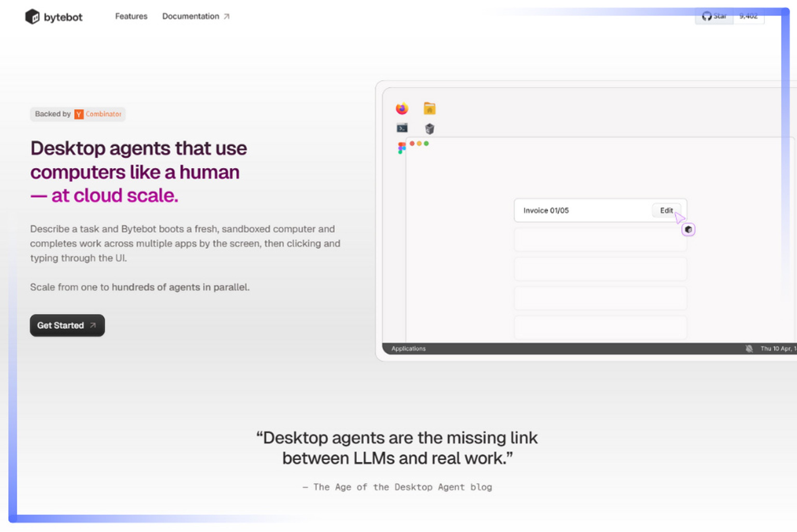The width and height of the screenshot is (797, 532).
Task: Click the Edit button on invoice row
Action: tap(666, 210)
